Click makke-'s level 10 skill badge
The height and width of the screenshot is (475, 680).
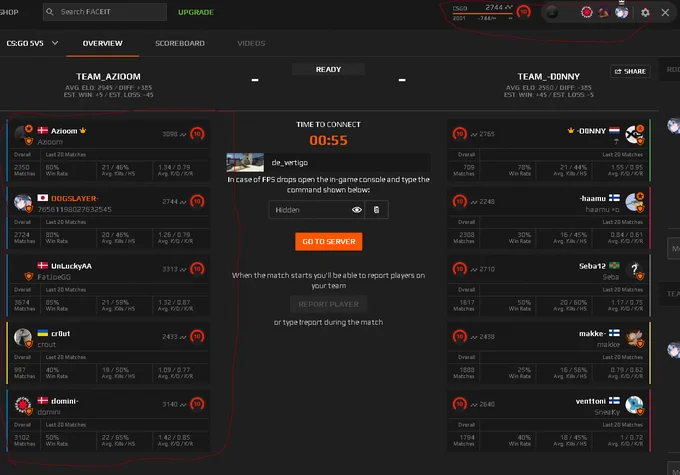(460, 337)
